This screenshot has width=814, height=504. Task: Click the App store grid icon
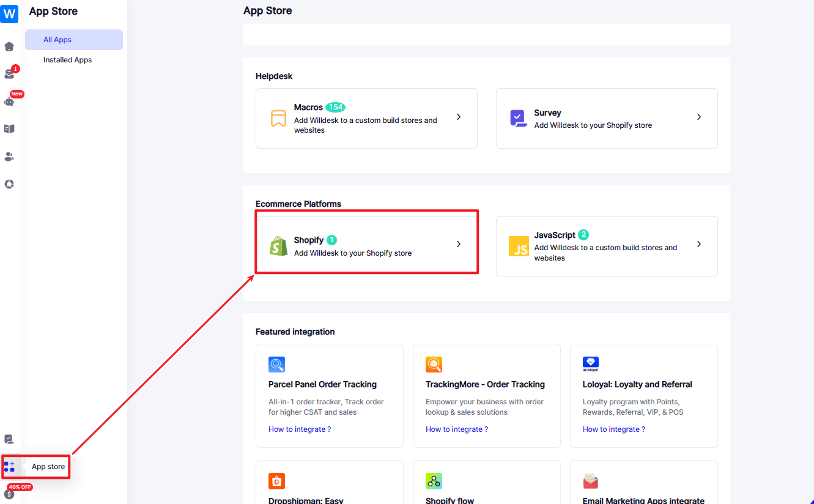point(9,467)
